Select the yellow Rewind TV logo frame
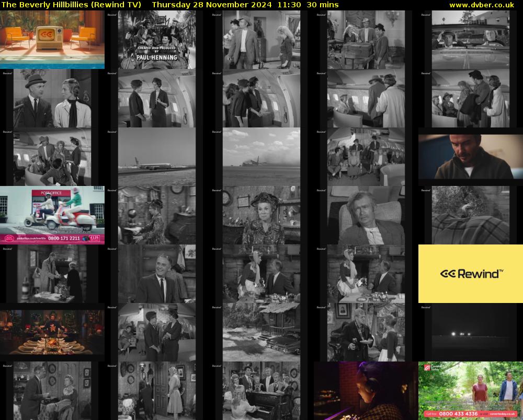 [471, 273]
